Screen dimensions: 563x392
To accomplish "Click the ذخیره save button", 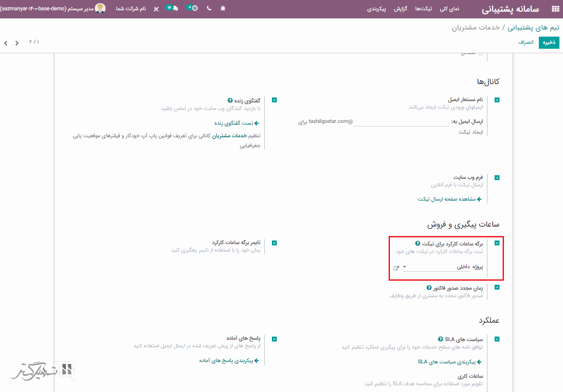I will 549,42.
